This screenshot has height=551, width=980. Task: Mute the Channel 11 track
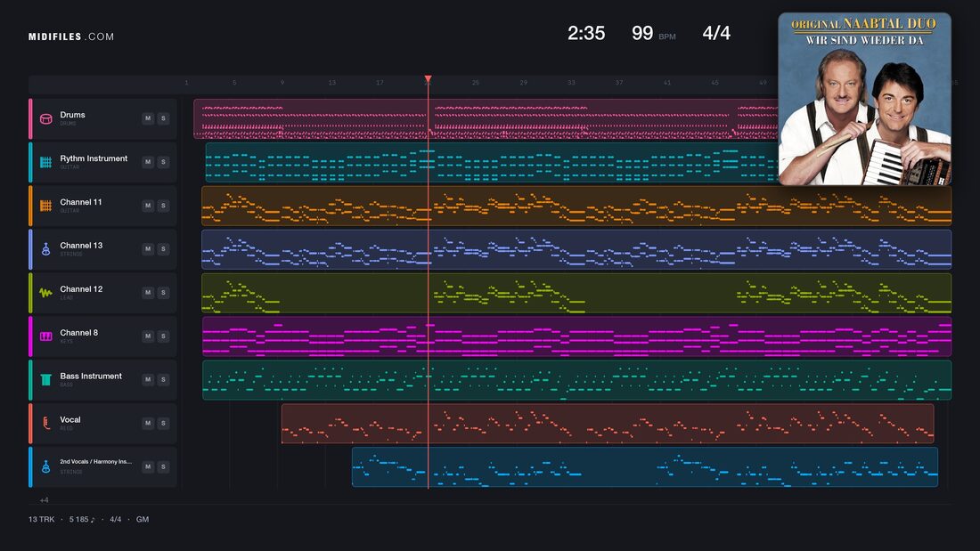point(148,206)
